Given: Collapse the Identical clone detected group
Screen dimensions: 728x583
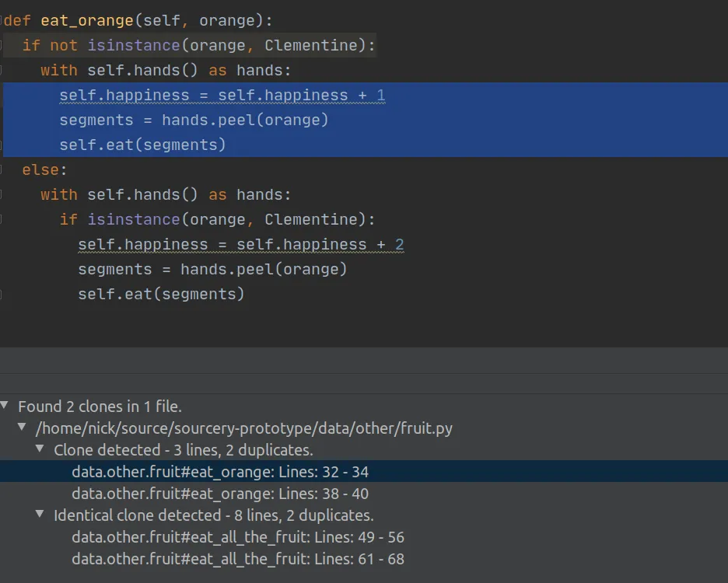Looking at the screenshot, I should point(39,515).
